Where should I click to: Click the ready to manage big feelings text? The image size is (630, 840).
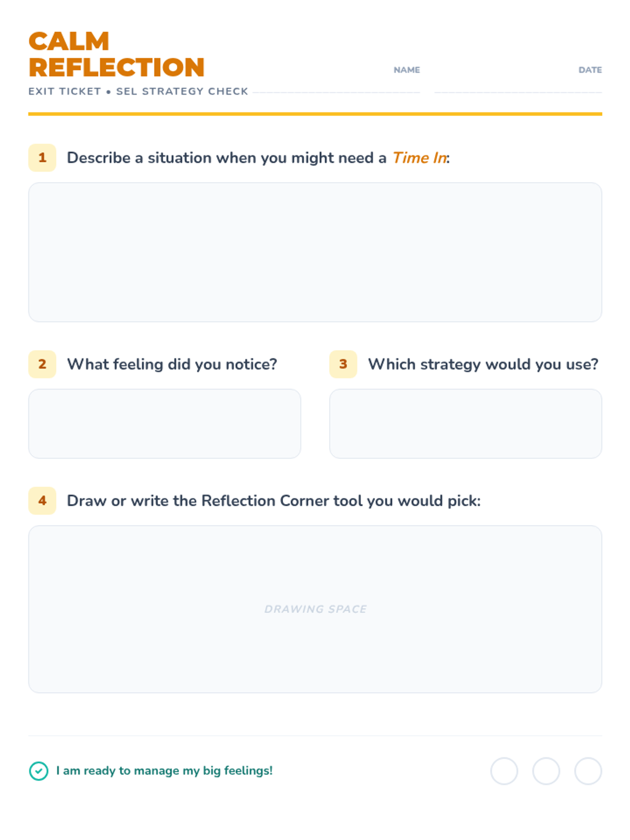pyautogui.click(x=164, y=771)
